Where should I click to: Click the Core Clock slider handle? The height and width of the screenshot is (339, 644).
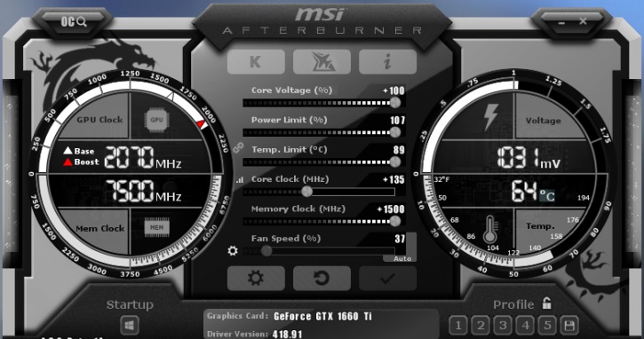tap(306, 192)
